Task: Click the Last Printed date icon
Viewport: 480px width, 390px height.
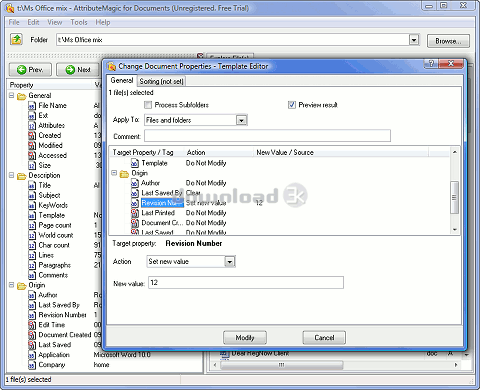Action: [135, 213]
